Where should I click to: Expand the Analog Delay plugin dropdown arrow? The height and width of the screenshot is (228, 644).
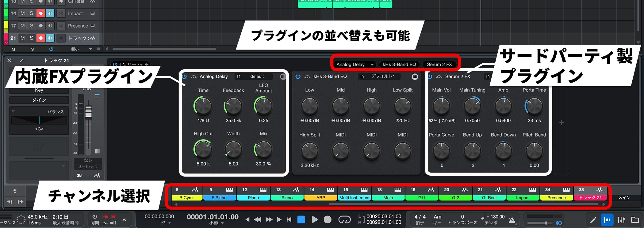pos(372,65)
